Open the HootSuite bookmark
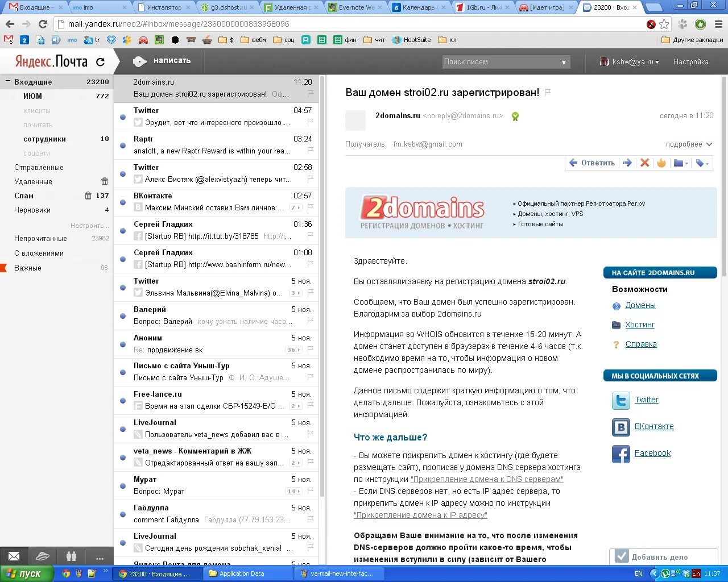The image size is (728, 582). pos(412,40)
